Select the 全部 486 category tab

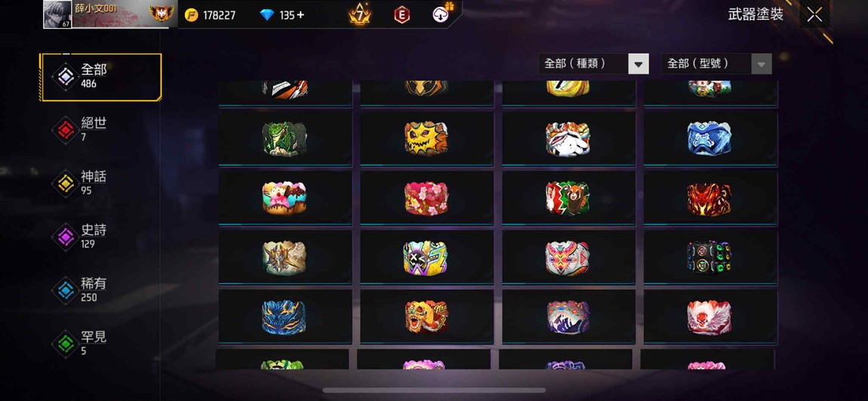click(101, 76)
